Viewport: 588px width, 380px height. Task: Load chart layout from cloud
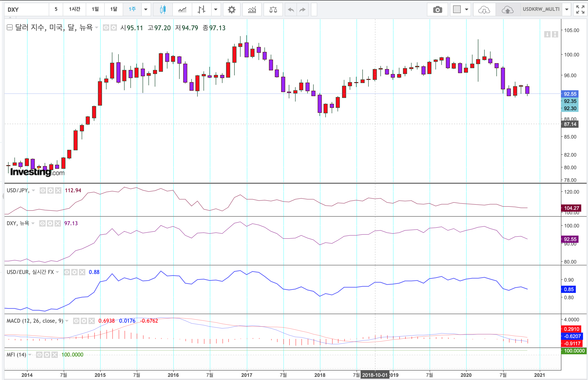tap(484, 10)
